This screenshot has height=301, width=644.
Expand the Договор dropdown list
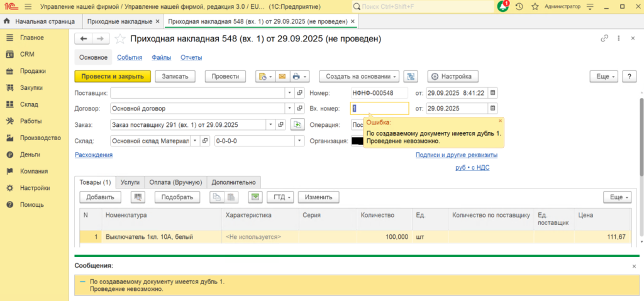click(x=290, y=108)
